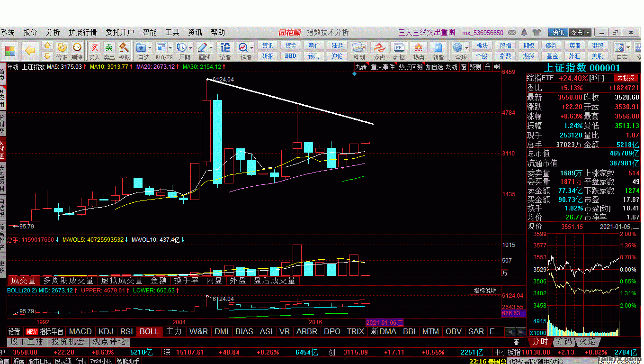Toggle the 预测 forecast option
Screen dimensions: 644x364
(x=475, y=67)
